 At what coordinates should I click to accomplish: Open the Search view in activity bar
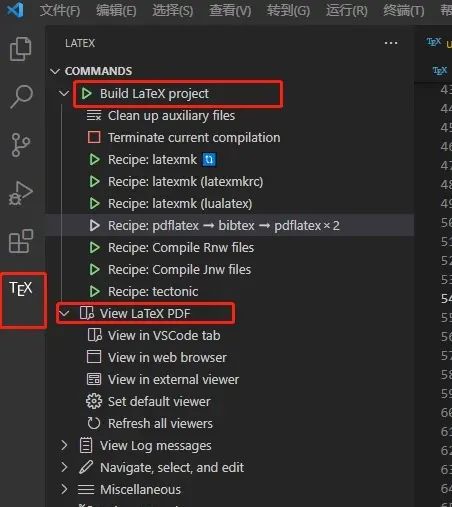click(21, 96)
